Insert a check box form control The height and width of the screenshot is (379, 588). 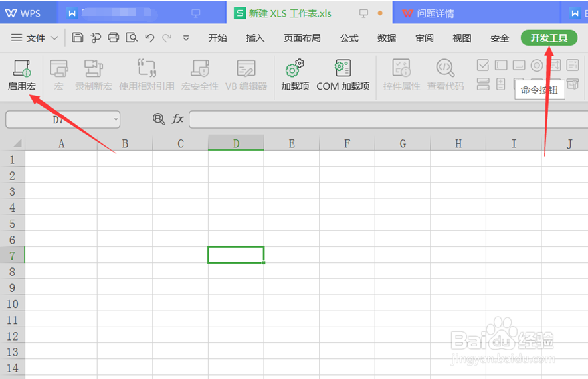click(483, 65)
